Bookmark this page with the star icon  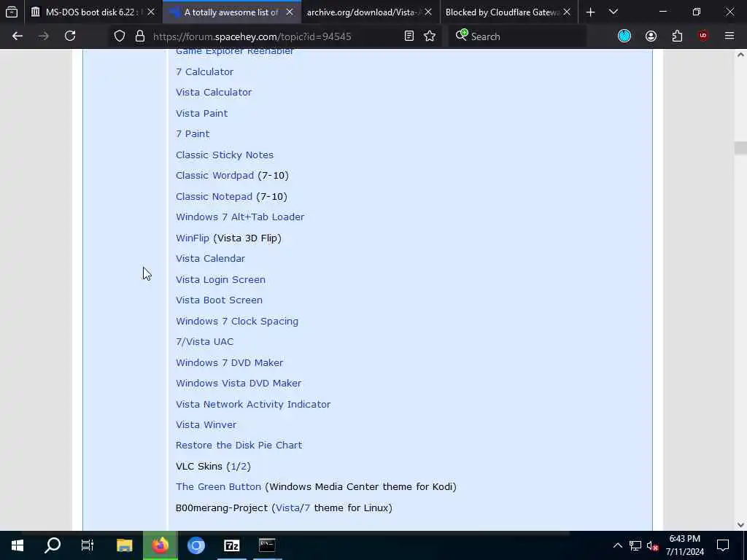tap(430, 36)
